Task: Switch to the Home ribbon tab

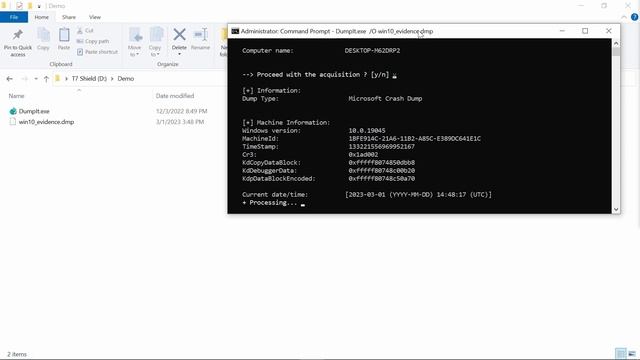Action: (x=42, y=17)
